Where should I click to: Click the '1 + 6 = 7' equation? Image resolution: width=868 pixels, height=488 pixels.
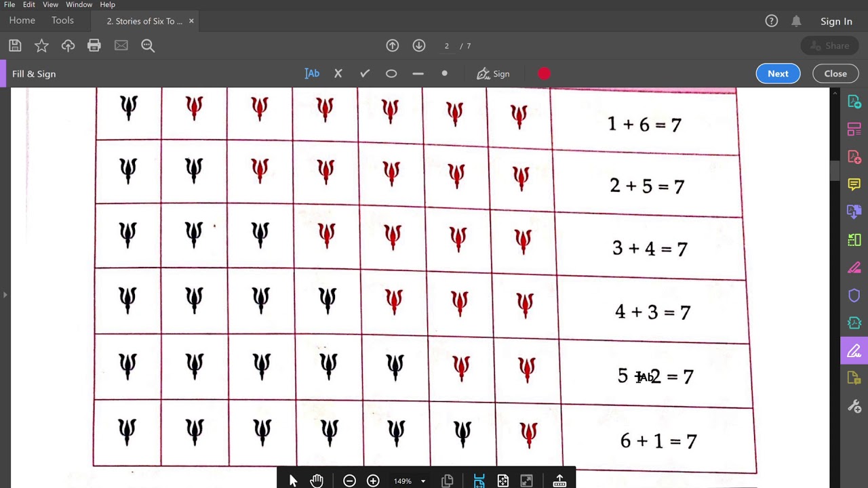pyautogui.click(x=644, y=124)
